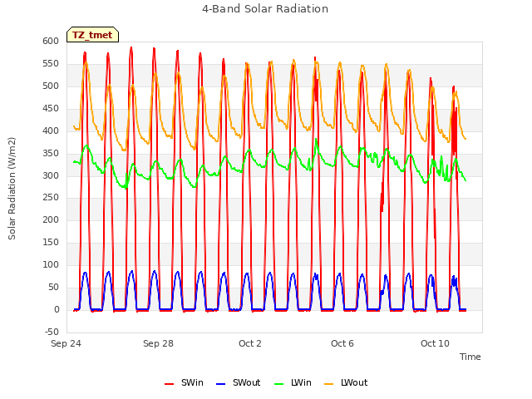Click the -50 y-axis tick label

pyautogui.click(x=52, y=332)
